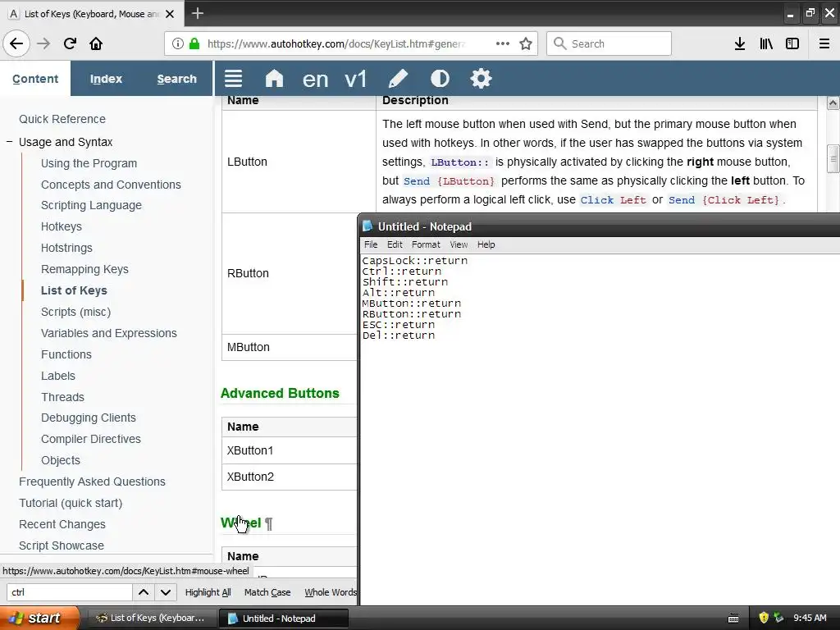Bookmark this page with the star icon

point(526,43)
